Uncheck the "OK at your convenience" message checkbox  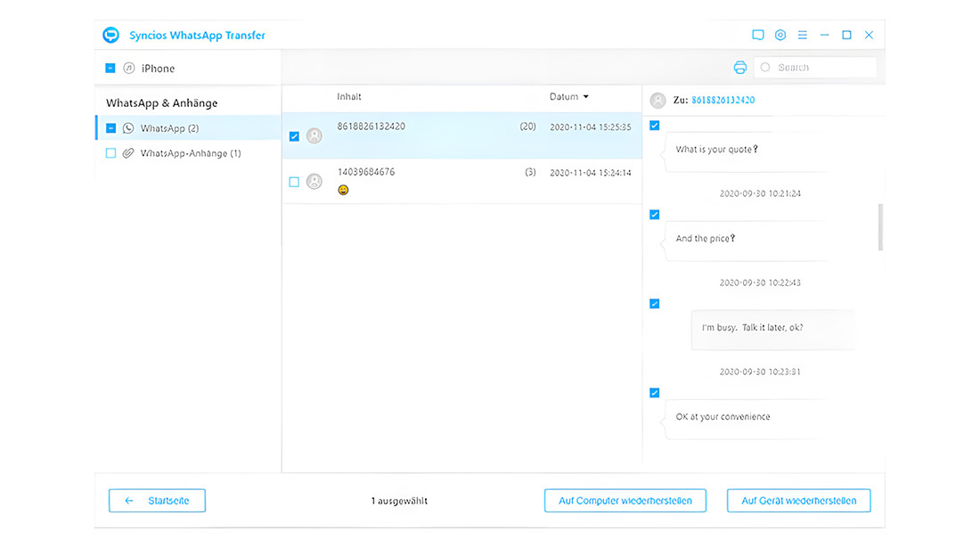pos(655,393)
